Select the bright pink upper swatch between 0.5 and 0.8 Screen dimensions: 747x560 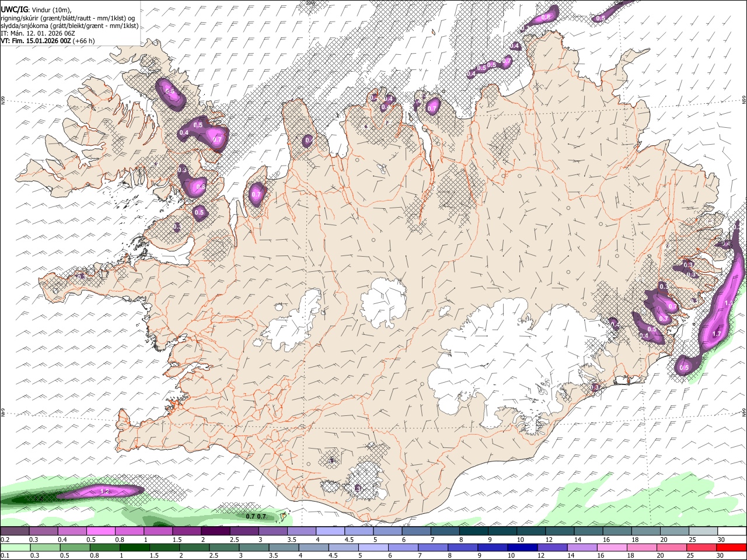[x=100, y=531]
